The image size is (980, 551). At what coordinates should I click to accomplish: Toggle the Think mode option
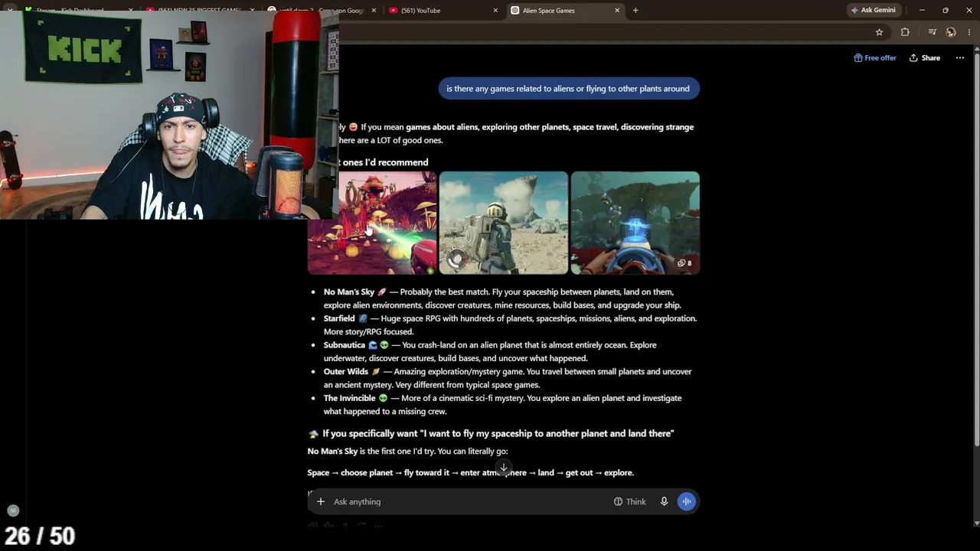tap(629, 501)
